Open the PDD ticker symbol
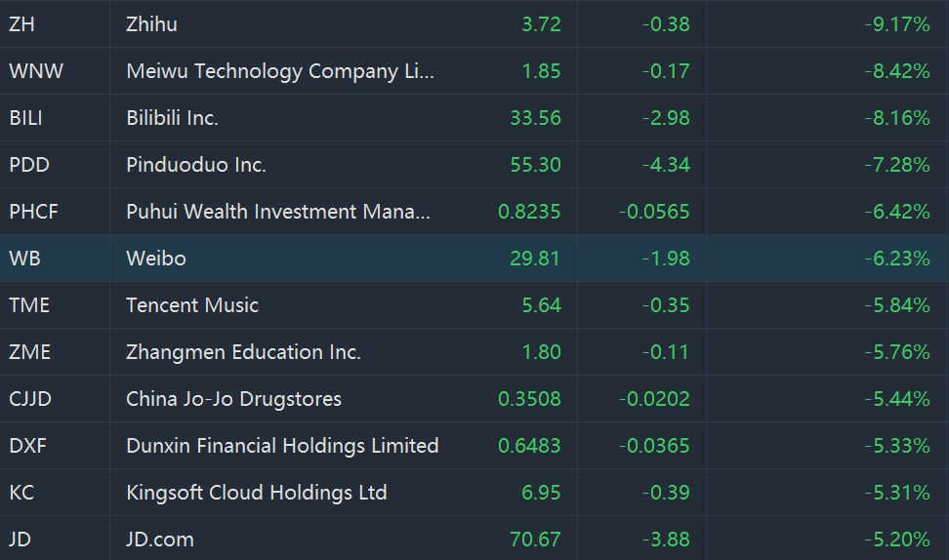 (28, 165)
